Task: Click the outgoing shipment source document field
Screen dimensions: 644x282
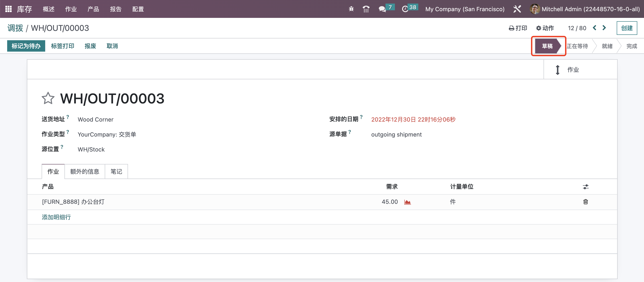Action: 396,134
